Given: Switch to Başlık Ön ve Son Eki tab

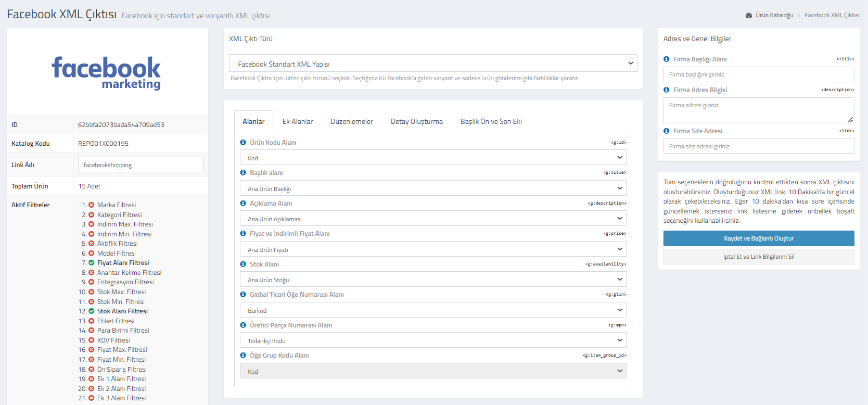Looking at the screenshot, I should (491, 121).
